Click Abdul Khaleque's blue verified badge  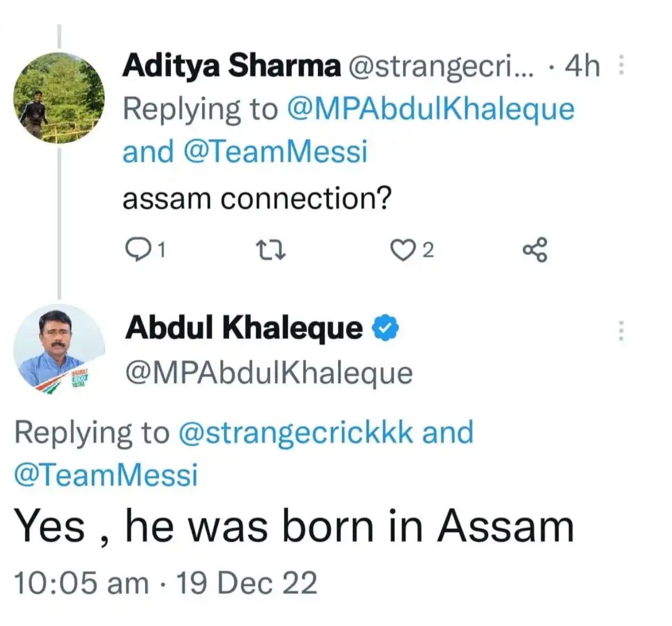coord(386,328)
